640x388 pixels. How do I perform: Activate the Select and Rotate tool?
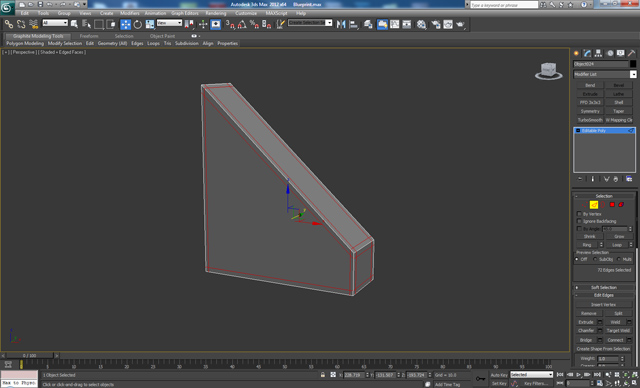coord(138,24)
